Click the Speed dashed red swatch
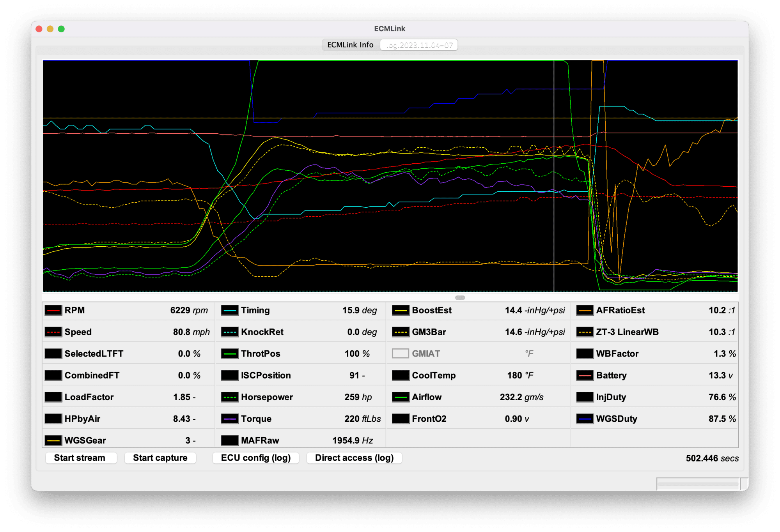This screenshot has width=780, height=532. pyautogui.click(x=53, y=332)
